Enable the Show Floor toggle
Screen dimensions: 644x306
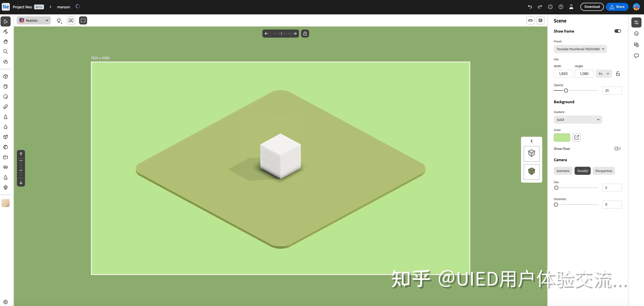617,149
